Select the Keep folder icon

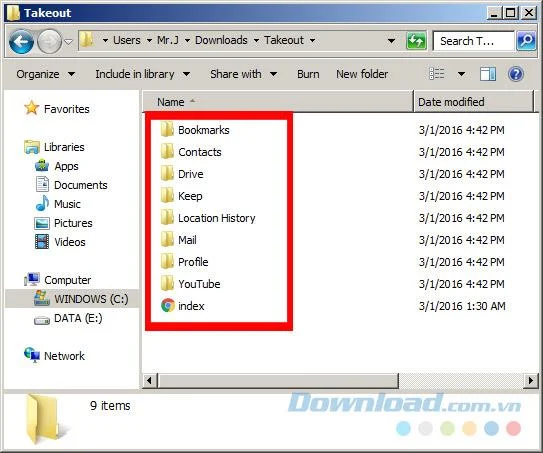pos(168,196)
